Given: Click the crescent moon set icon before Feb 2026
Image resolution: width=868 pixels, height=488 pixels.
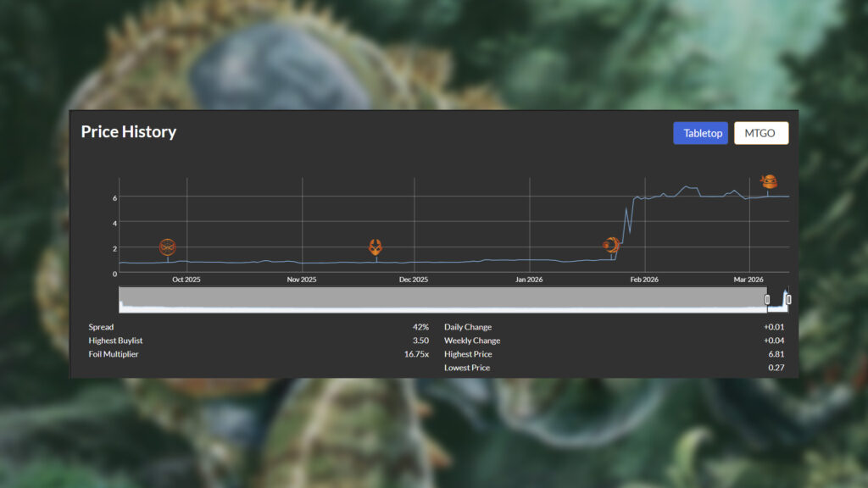Looking at the screenshot, I should tap(611, 245).
